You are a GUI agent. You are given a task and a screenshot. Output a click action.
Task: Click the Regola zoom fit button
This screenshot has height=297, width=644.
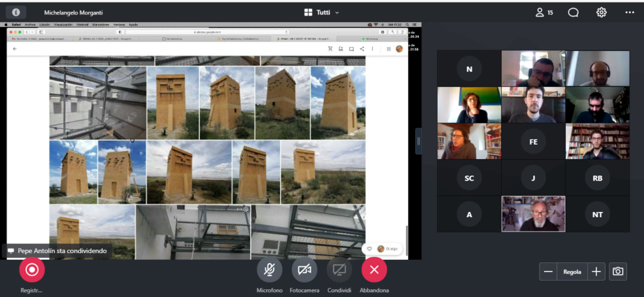tap(572, 272)
